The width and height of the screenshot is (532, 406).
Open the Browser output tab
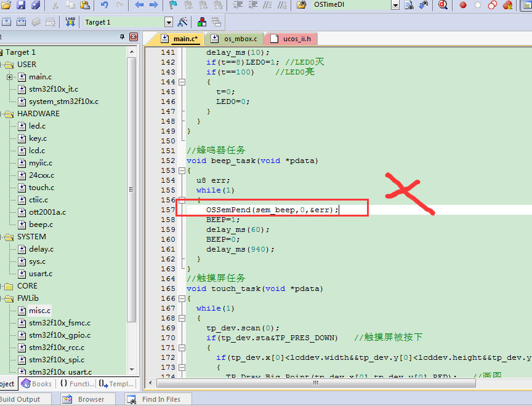click(x=88, y=399)
